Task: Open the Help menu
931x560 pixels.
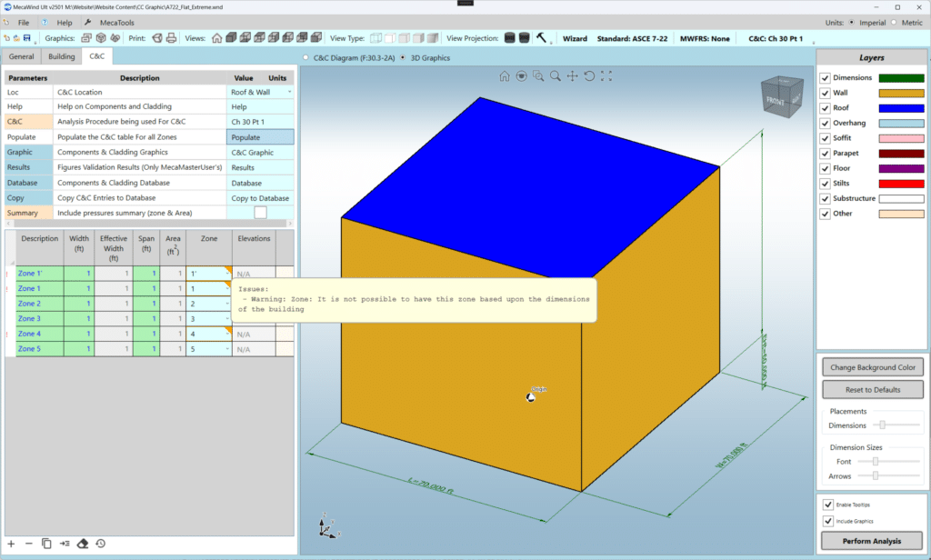Action: 65,23
